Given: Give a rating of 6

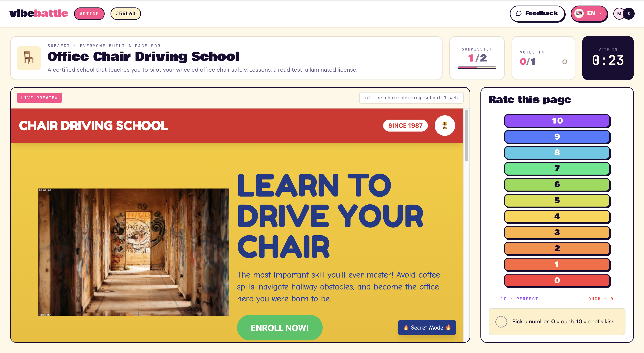Looking at the screenshot, I should pyautogui.click(x=557, y=185).
